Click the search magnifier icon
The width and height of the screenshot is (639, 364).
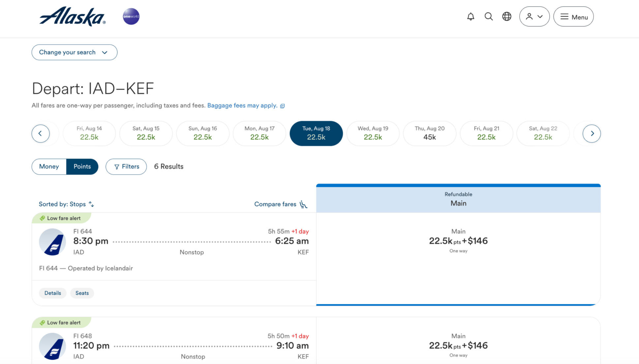pyautogui.click(x=489, y=16)
